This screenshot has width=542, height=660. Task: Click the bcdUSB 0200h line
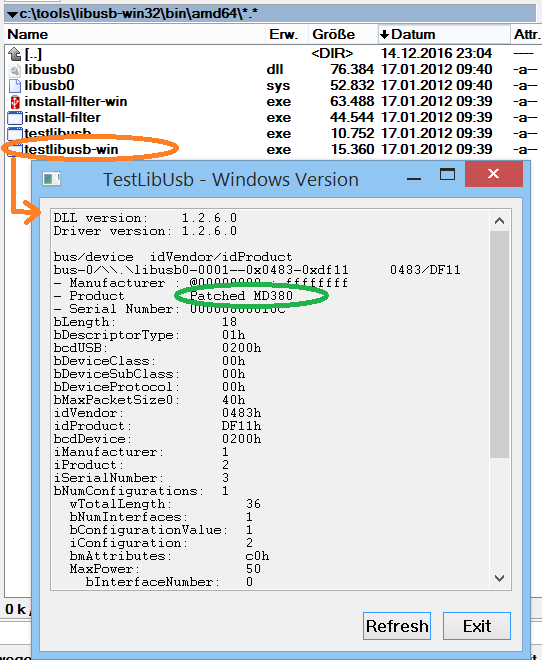coord(157,348)
